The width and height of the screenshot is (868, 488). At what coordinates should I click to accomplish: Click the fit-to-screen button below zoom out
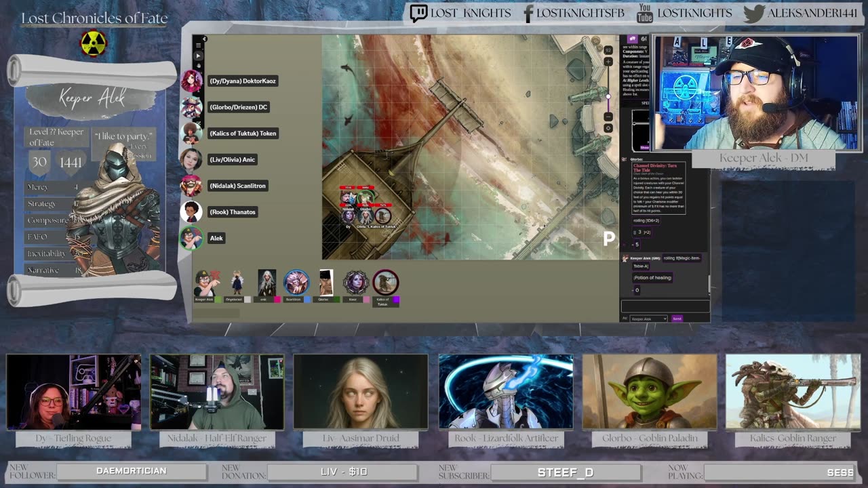click(x=608, y=128)
